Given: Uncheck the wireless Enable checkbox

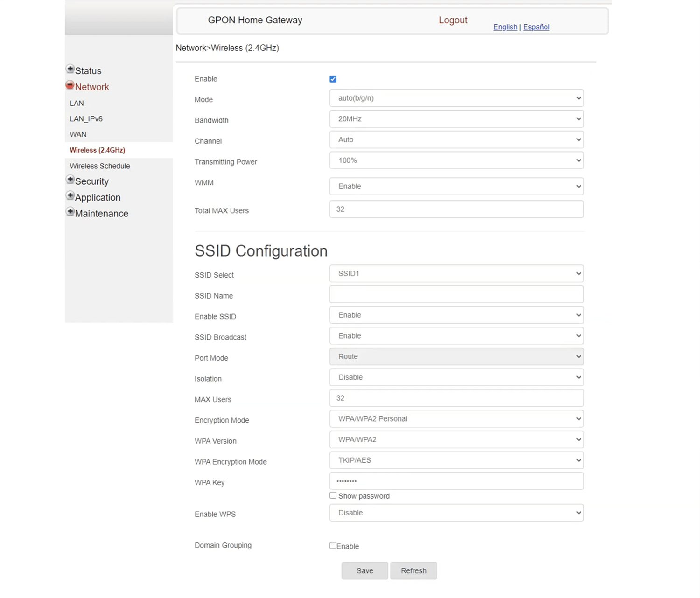Looking at the screenshot, I should click(333, 79).
